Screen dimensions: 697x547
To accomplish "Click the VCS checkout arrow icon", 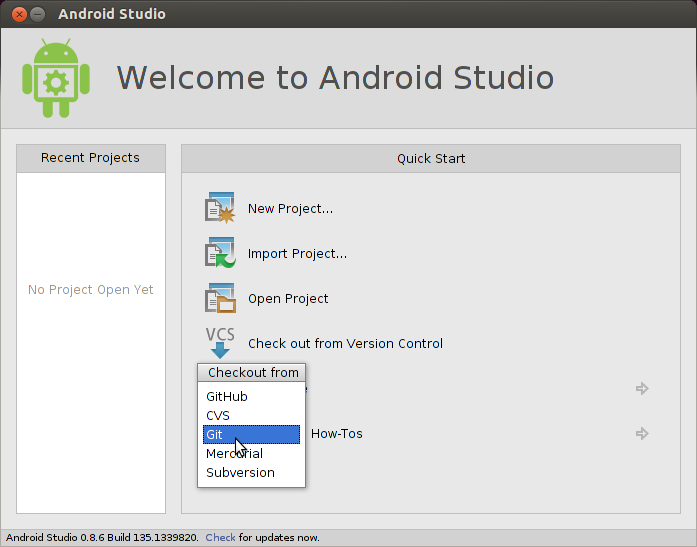I will tap(219, 343).
